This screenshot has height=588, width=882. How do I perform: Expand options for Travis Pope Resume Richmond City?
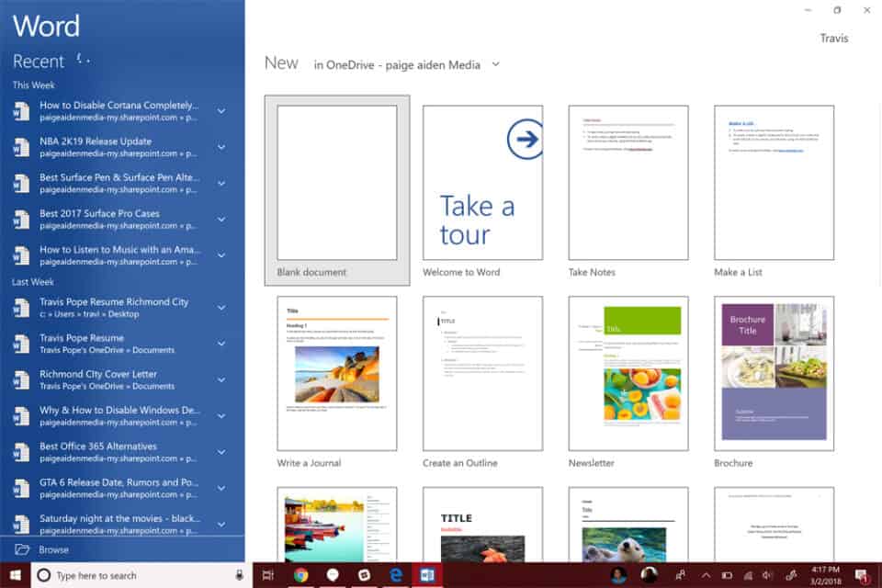click(221, 308)
